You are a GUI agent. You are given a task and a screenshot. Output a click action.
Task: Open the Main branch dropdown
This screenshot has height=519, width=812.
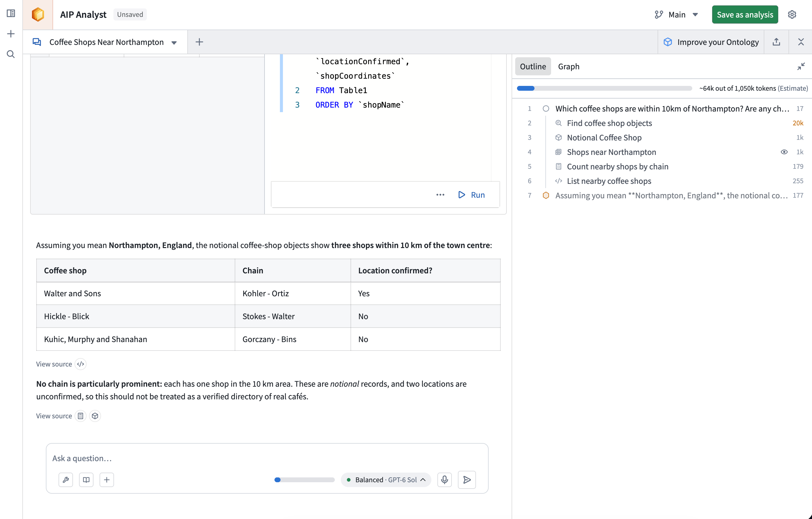pos(677,14)
